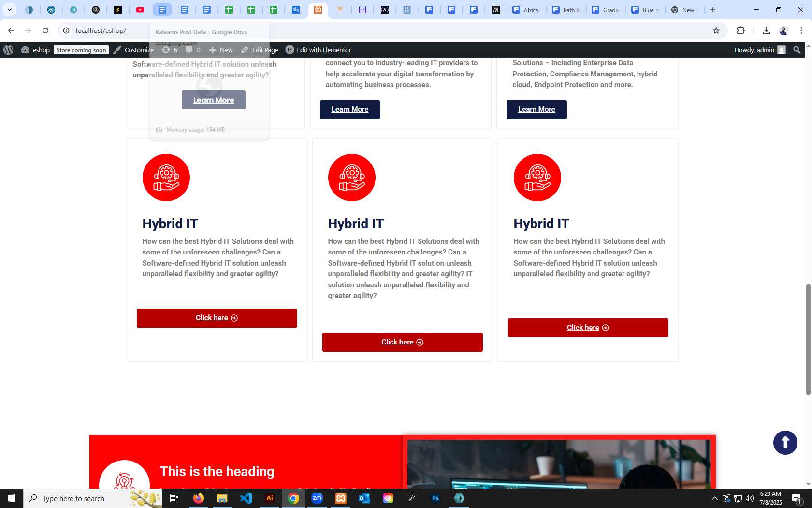Open the tab search dropdown arrow
Image resolution: width=812 pixels, height=508 pixels.
pos(10,10)
